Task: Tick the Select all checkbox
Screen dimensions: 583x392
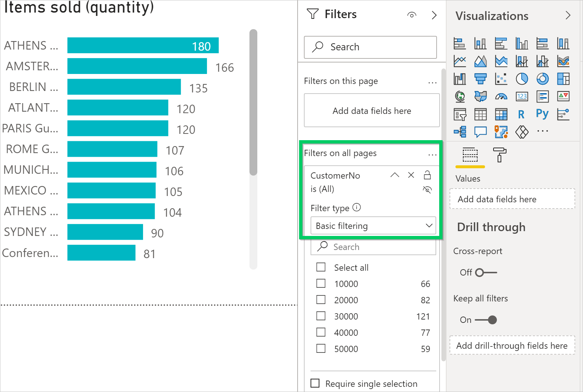Action: pyautogui.click(x=321, y=267)
